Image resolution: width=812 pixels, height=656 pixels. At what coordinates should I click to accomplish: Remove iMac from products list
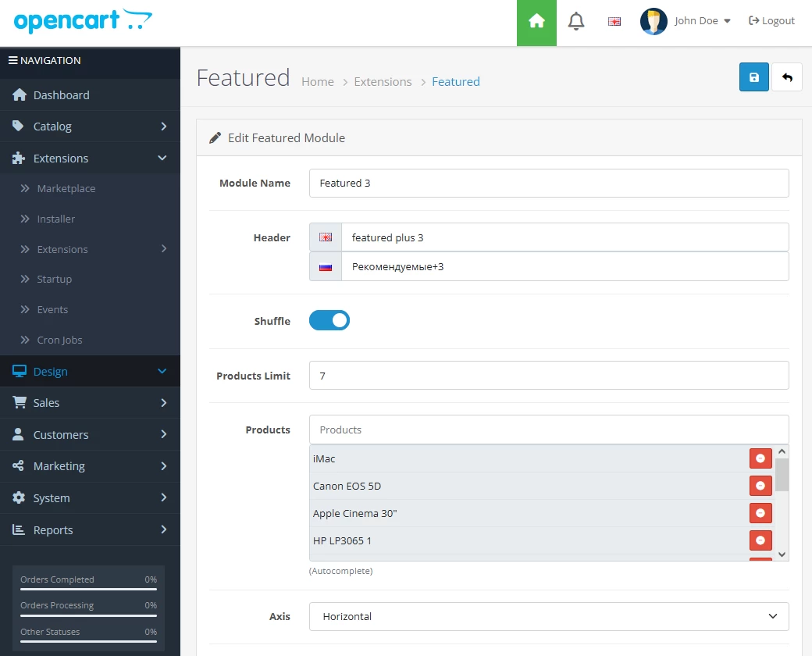click(x=760, y=458)
